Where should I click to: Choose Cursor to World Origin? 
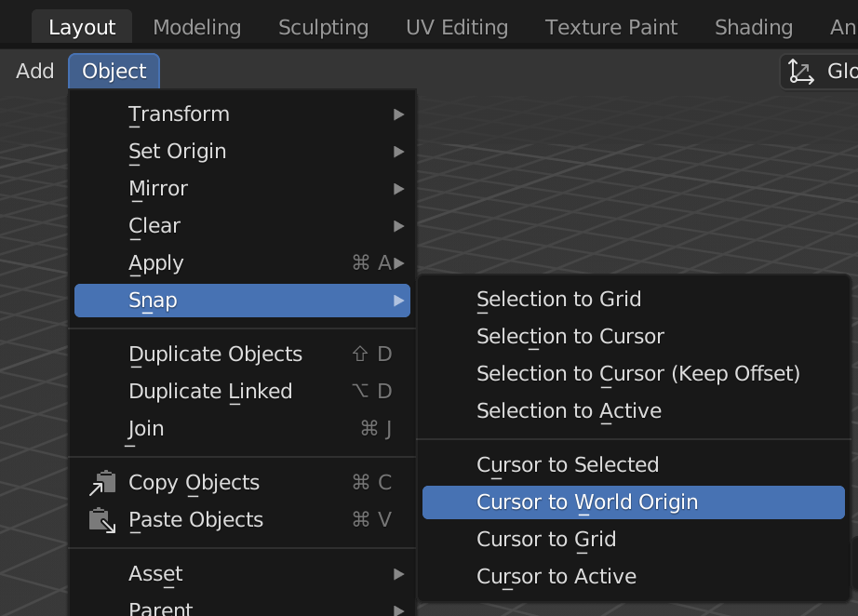633,502
